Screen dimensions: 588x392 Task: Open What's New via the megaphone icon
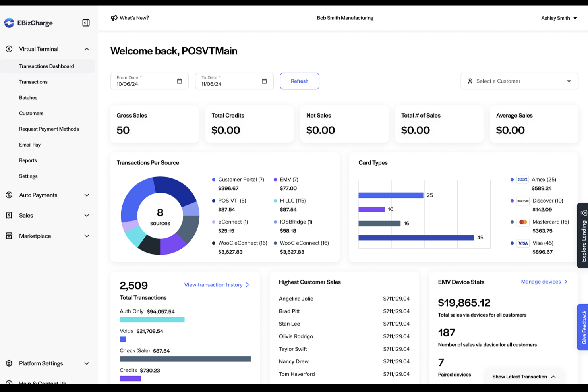click(114, 17)
